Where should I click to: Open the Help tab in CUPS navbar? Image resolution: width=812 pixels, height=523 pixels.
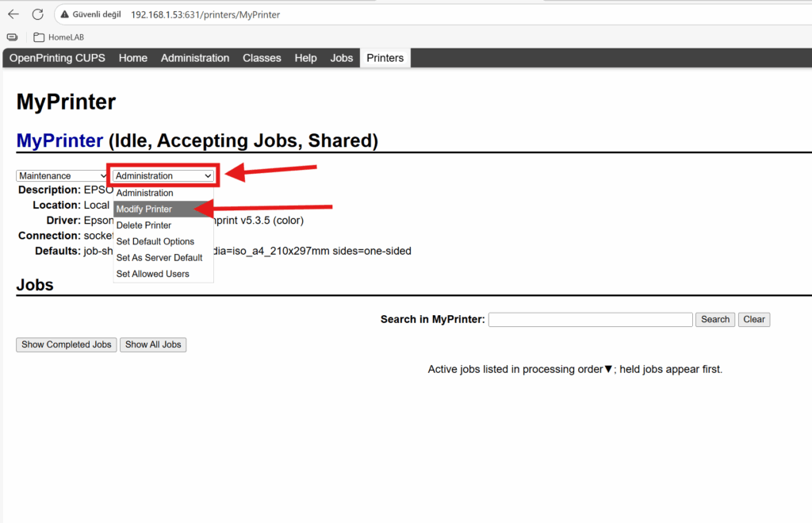[305, 58]
